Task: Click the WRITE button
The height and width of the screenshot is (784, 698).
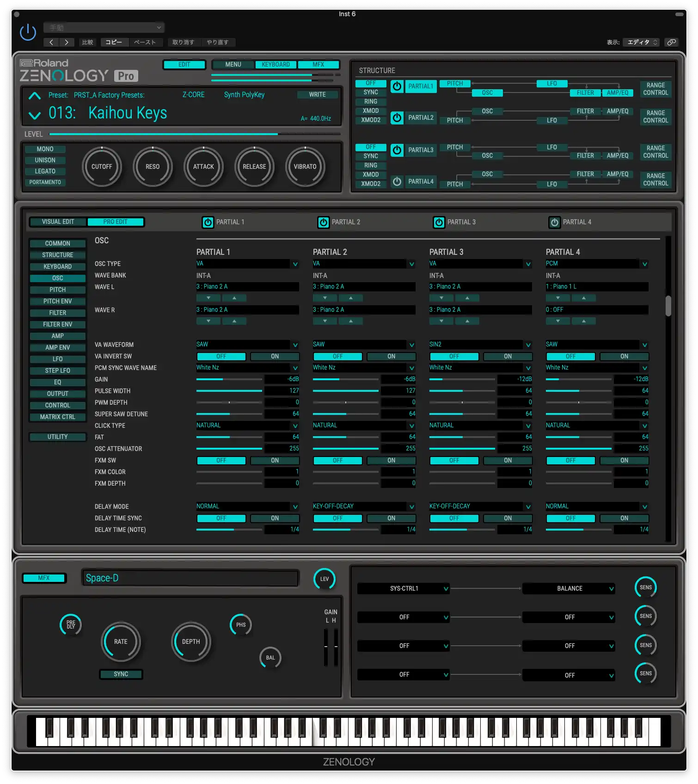Action: [317, 94]
